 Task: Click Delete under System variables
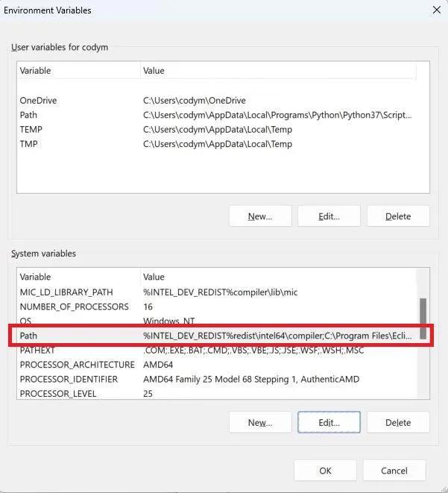pos(398,422)
